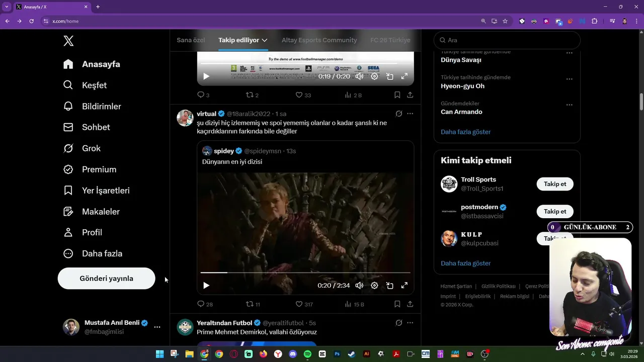Open Premium page
Screen dimensions: 644x362
[90, 169]
